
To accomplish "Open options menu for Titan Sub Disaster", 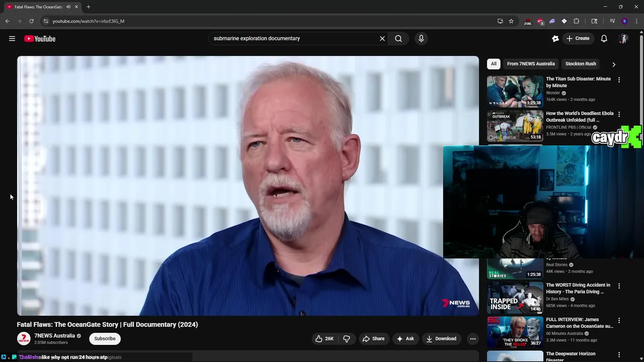I will click(619, 80).
